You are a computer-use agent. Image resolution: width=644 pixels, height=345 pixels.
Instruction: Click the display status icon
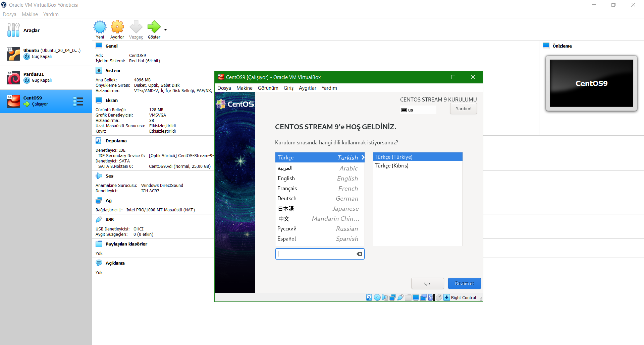click(416, 297)
